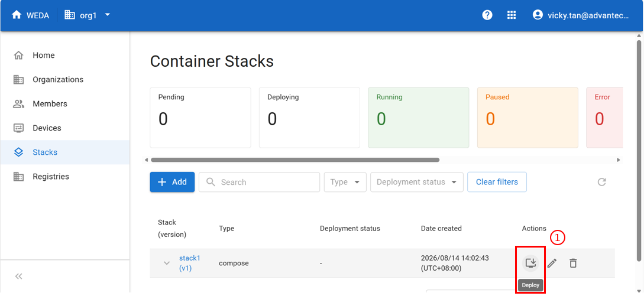Click the magnifier icon in Search
This screenshot has width=644, height=296.
point(211,182)
